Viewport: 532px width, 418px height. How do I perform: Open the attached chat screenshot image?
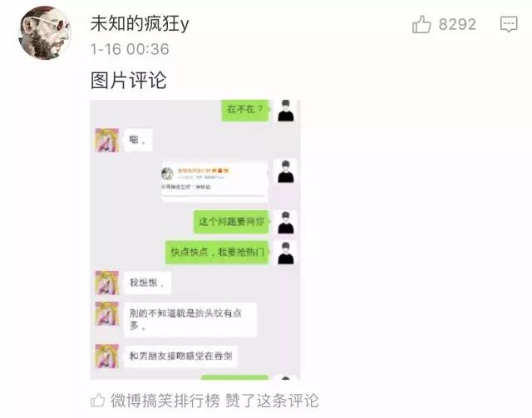click(195, 239)
